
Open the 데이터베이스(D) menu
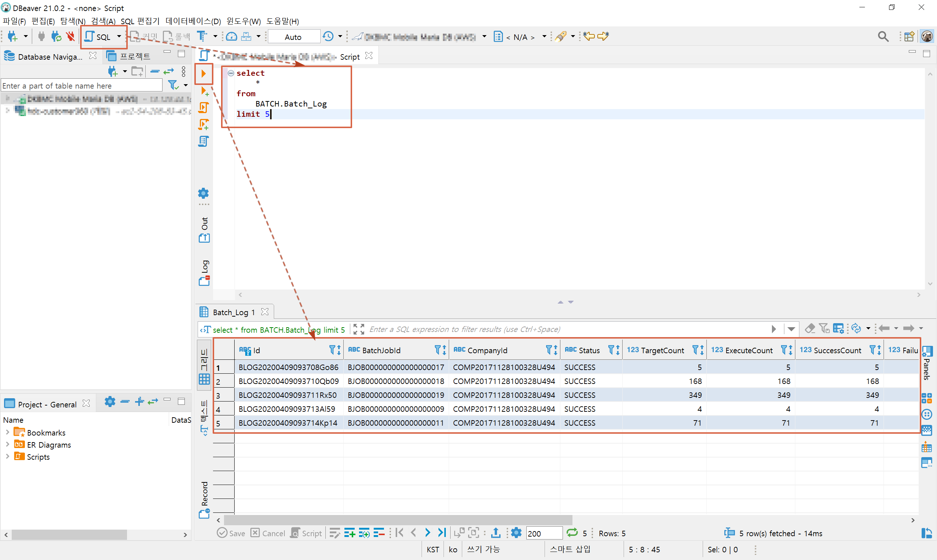193,21
